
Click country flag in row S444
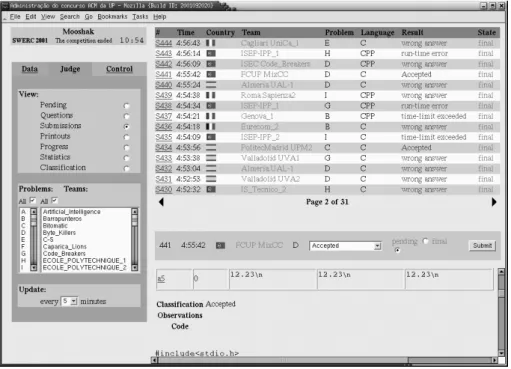pyautogui.click(x=211, y=43)
